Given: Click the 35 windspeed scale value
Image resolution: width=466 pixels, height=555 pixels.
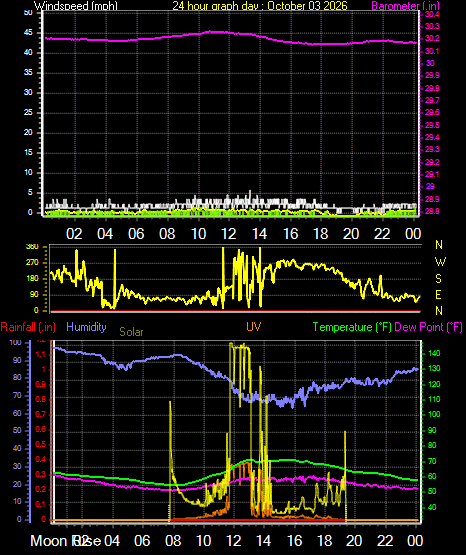Looking at the screenshot, I should pos(28,73).
